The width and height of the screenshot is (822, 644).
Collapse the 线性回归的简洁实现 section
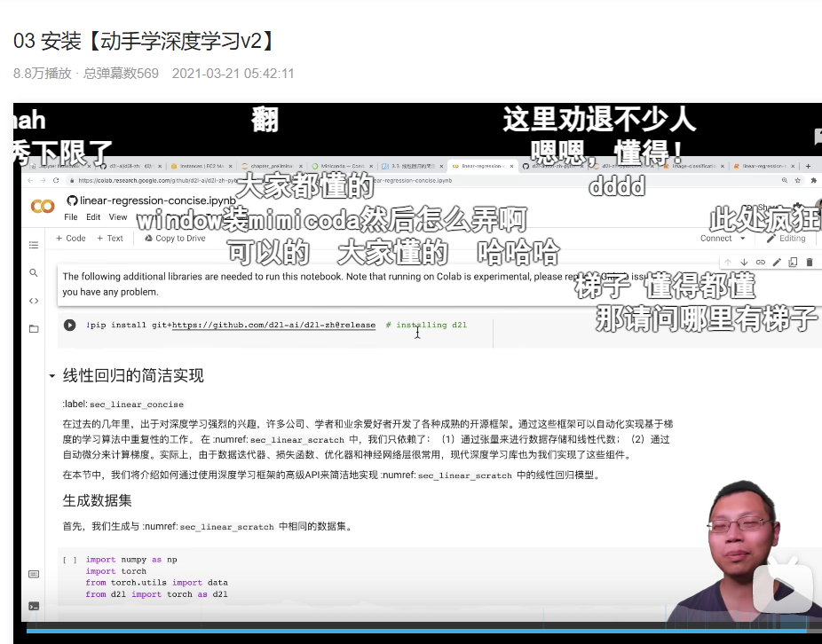point(51,376)
